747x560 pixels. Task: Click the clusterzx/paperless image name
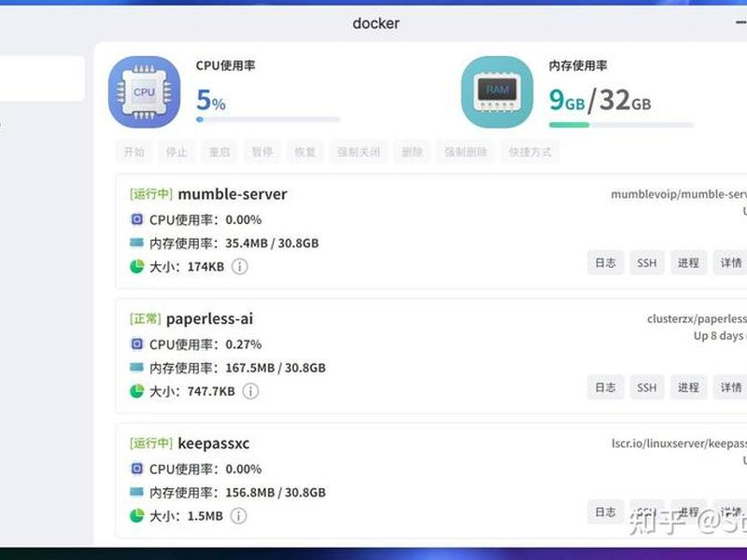697,319
